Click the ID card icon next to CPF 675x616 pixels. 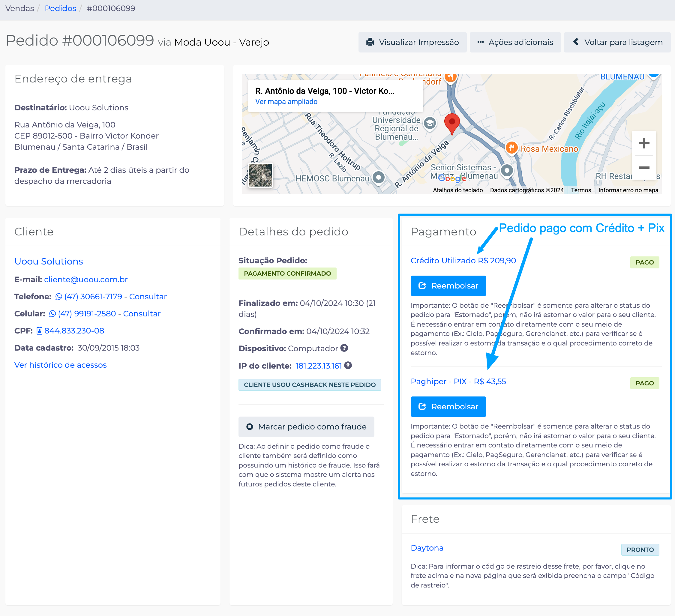point(39,331)
